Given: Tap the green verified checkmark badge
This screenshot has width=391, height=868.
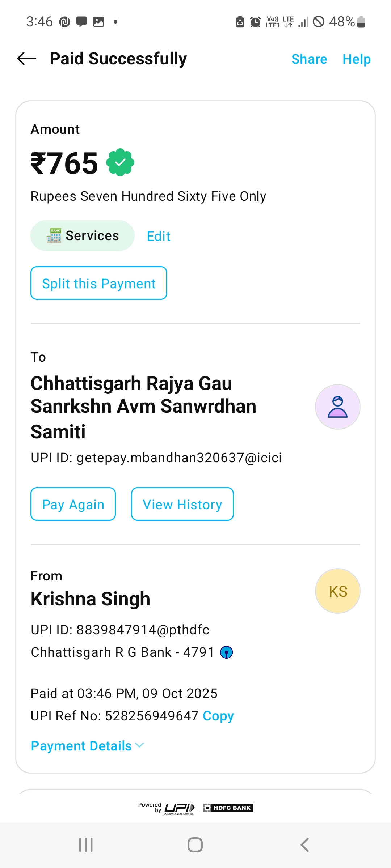Looking at the screenshot, I should coord(120,162).
